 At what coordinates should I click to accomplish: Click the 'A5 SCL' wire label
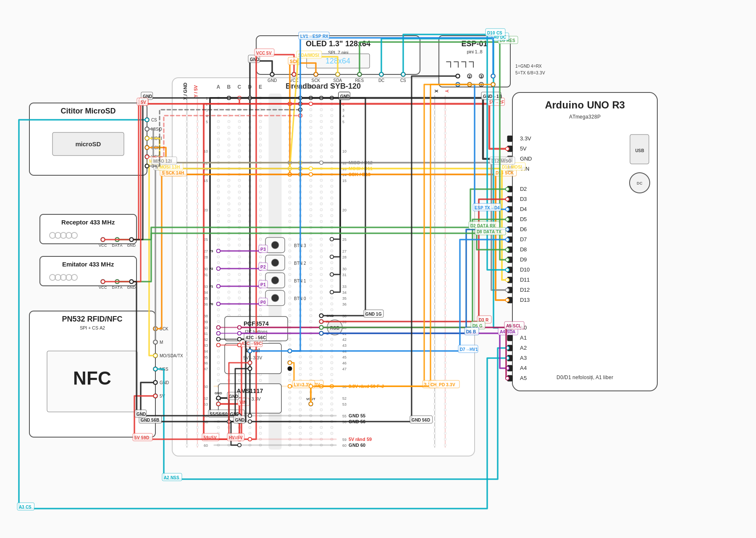(x=514, y=326)
